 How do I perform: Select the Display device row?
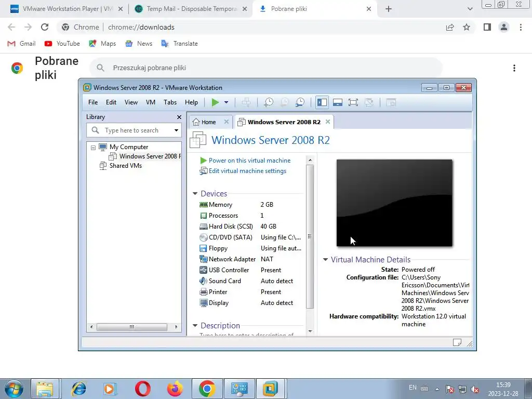pos(250,303)
